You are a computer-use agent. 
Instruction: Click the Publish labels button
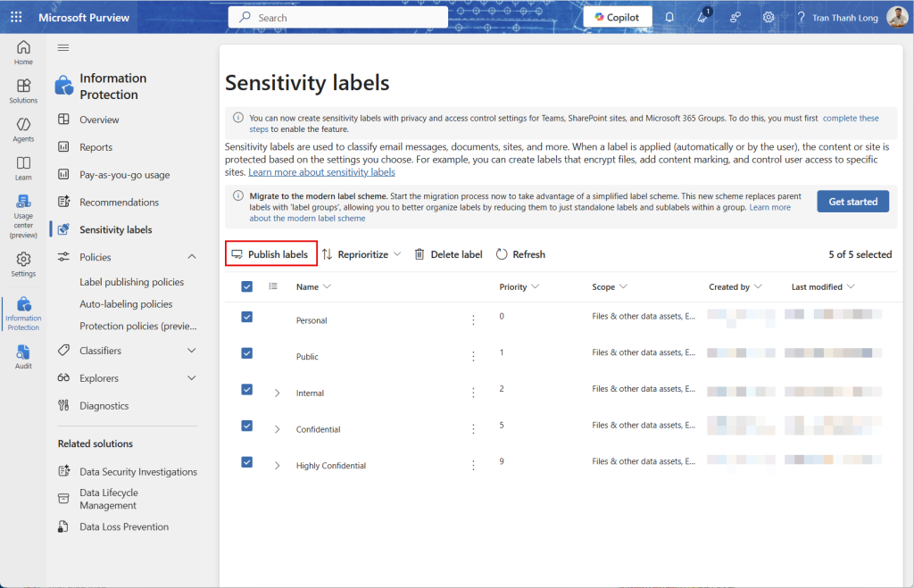coord(270,254)
